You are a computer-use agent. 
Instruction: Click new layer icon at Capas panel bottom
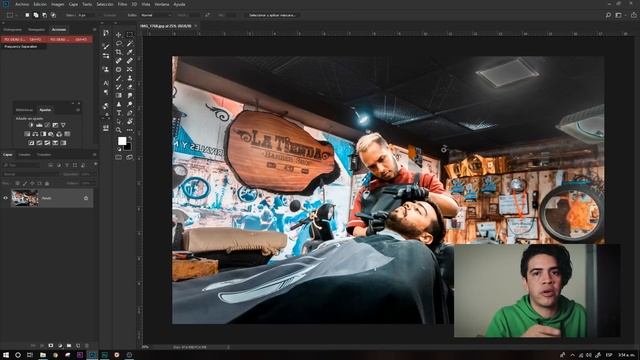(x=78, y=345)
